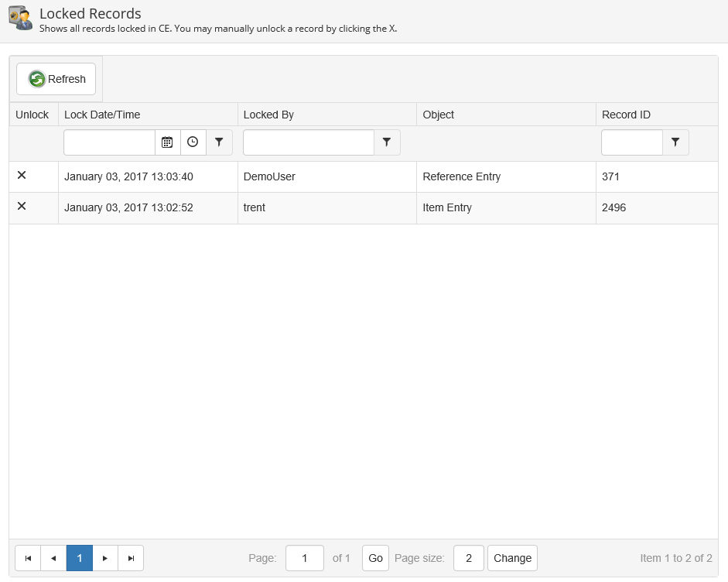
Task: Go to the previous page
Action: (53, 558)
